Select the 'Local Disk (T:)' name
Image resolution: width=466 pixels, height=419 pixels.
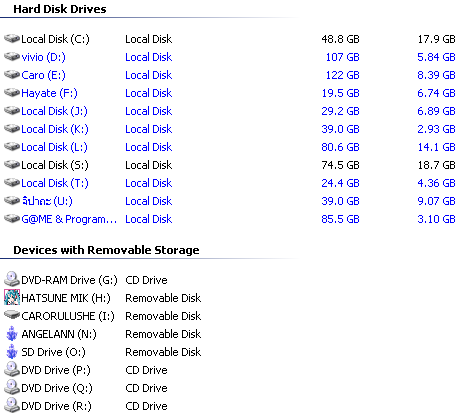pos(55,183)
